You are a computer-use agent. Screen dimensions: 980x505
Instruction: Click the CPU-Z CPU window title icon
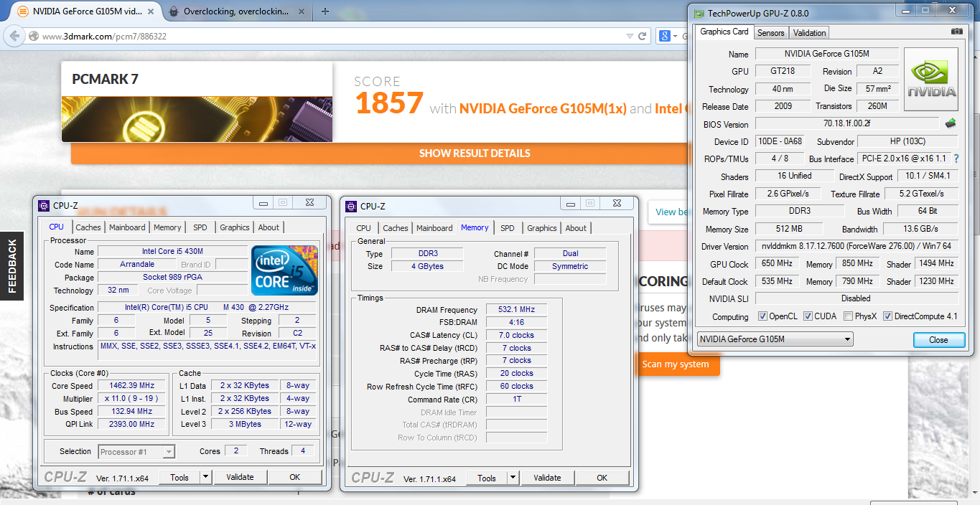click(44, 206)
